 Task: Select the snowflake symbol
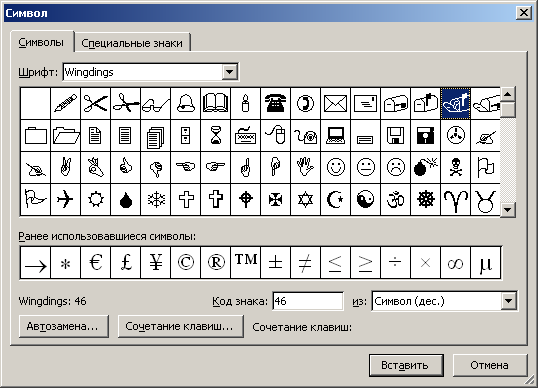tap(156, 199)
